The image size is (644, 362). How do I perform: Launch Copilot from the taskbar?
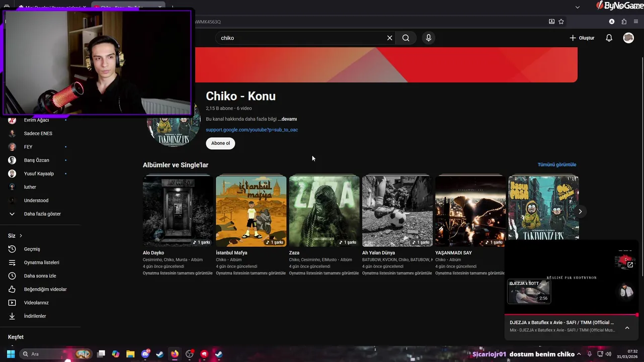coord(116,354)
